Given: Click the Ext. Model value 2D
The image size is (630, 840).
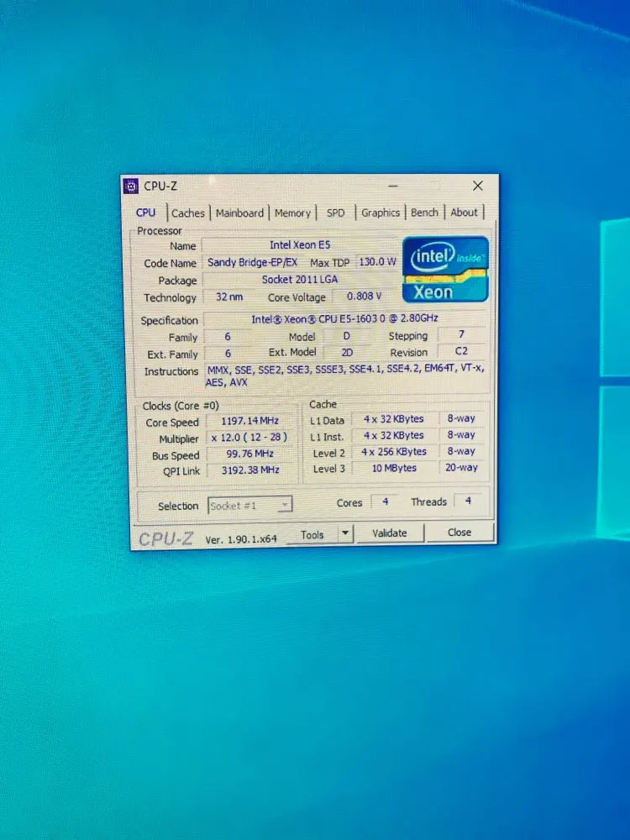Looking at the screenshot, I should (x=347, y=353).
